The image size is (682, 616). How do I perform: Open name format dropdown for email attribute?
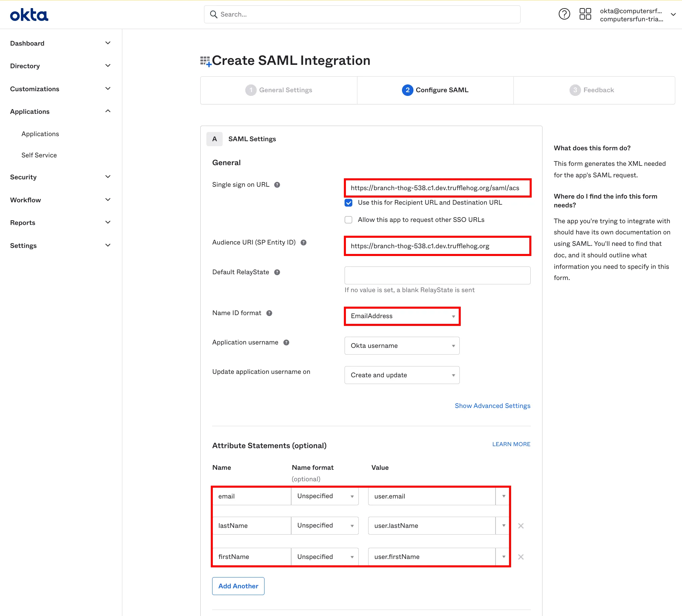325,496
